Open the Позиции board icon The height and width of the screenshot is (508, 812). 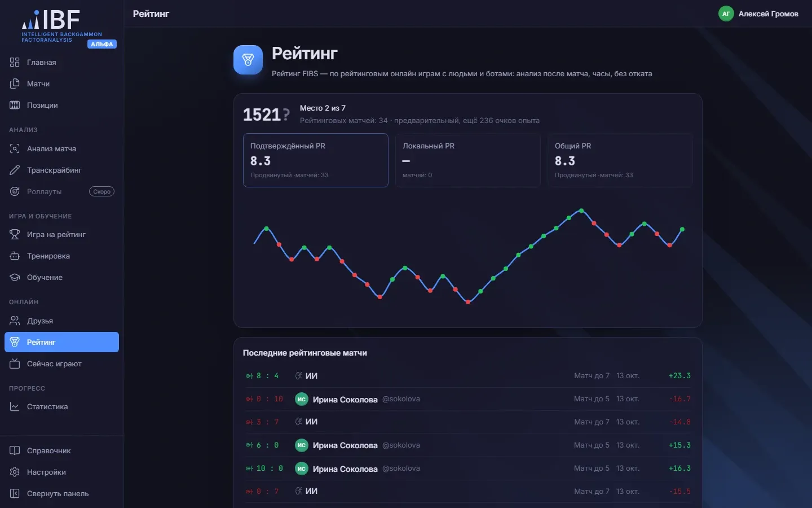[x=15, y=105]
